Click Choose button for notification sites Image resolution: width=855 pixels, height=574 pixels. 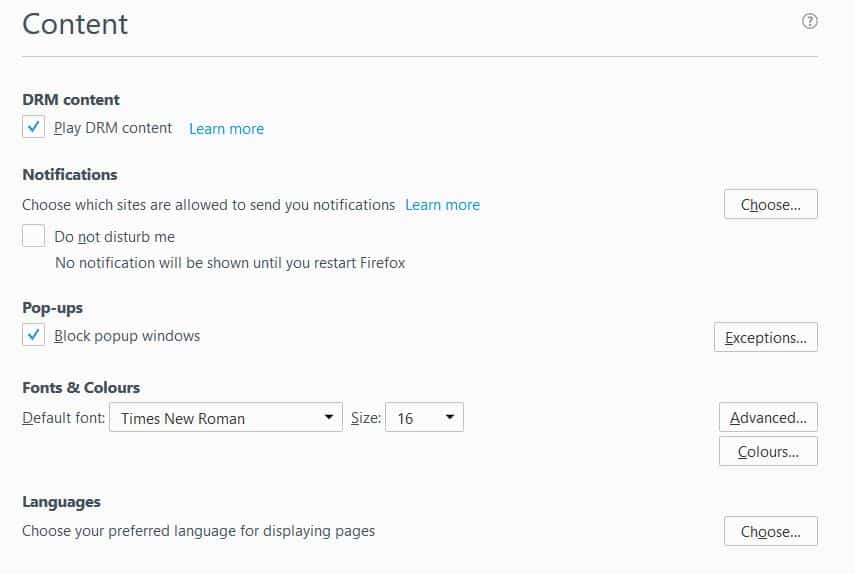pyautogui.click(x=770, y=205)
